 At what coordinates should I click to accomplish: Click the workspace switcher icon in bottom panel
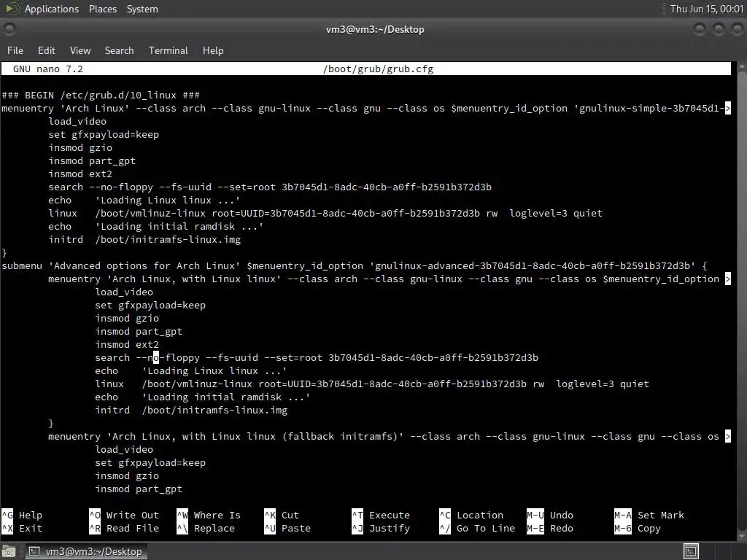coord(692,551)
